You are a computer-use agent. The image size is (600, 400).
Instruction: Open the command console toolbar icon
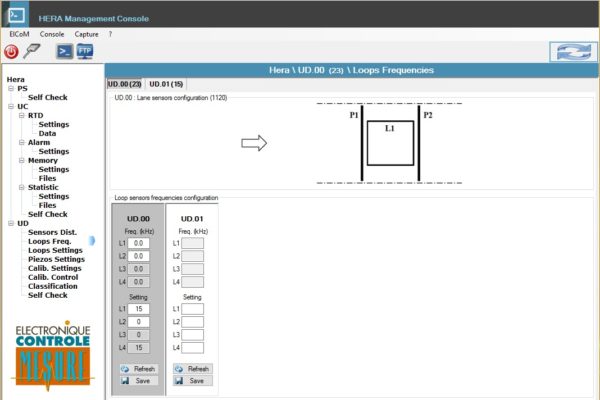tap(65, 51)
